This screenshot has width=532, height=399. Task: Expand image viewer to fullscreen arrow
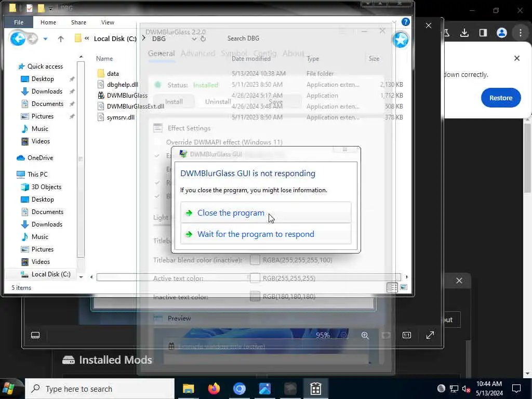pyautogui.click(x=430, y=335)
